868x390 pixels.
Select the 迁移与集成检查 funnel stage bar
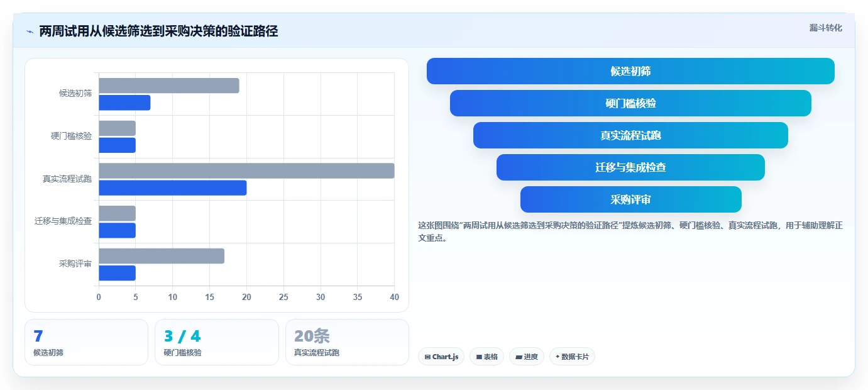coord(630,167)
